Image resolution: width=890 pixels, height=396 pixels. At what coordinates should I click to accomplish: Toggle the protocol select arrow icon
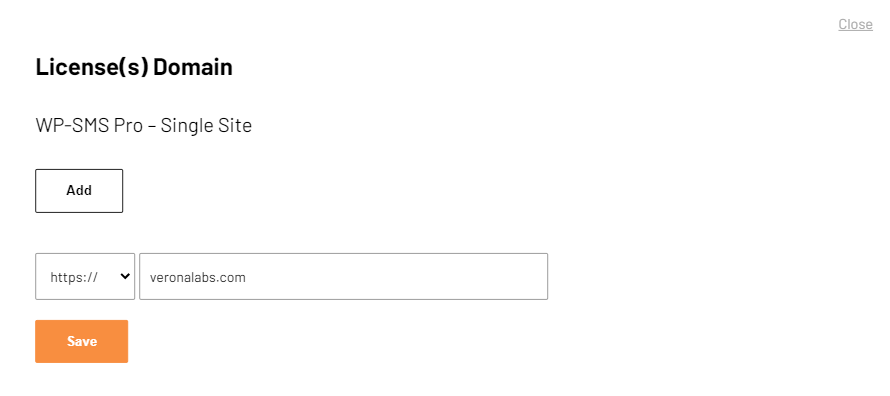click(x=125, y=276)
